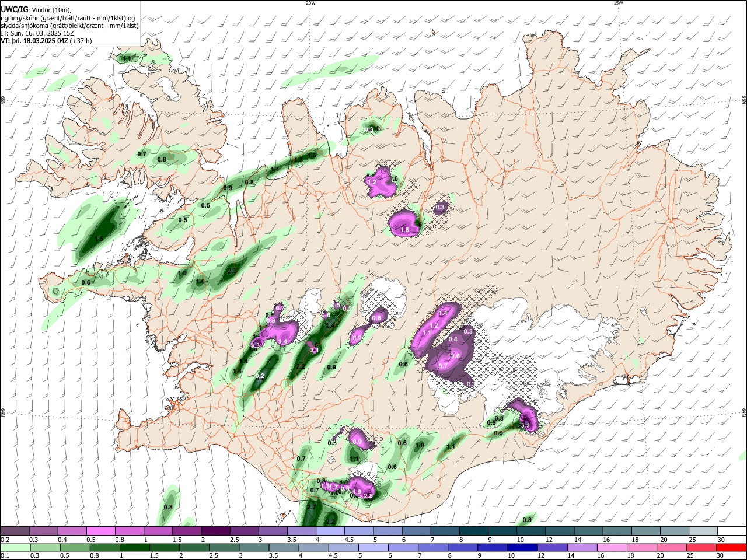Pick the dark grey-purple swatch at 0.2, upper legend
747x560 pixels.
[x=15, y=531]
